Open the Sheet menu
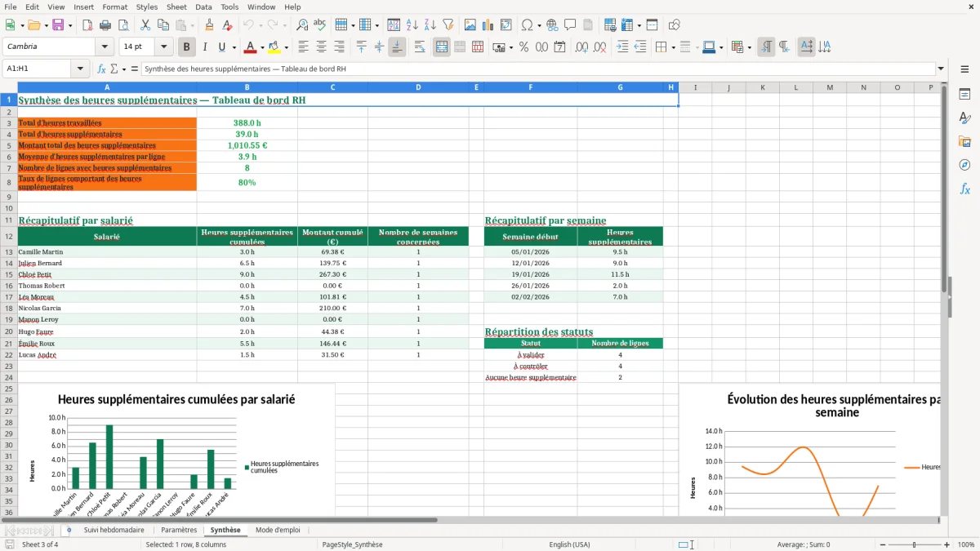The height and width of the screenshot is (551, 980). [x=176, y=7]
